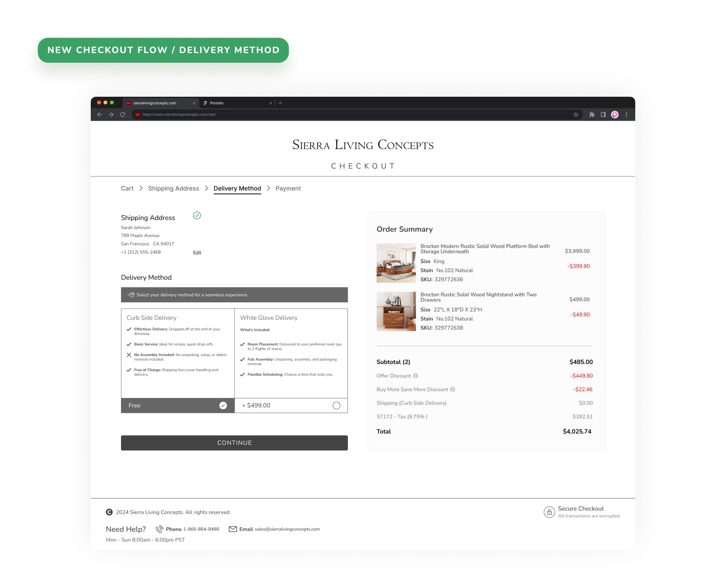
Task: Click the Room Placement checkmark icon
Action: 242,344
